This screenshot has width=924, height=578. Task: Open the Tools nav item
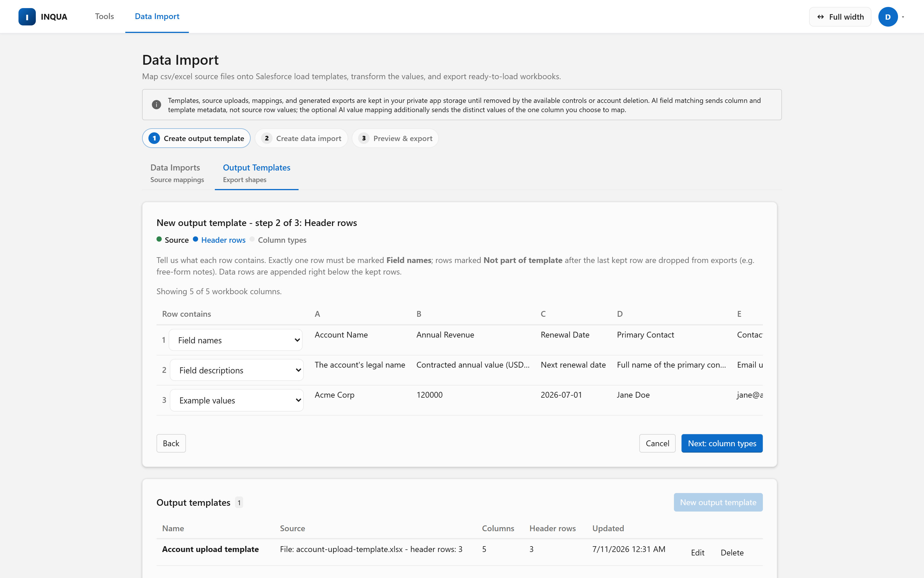pyautogui.click(x=104, y=16)
